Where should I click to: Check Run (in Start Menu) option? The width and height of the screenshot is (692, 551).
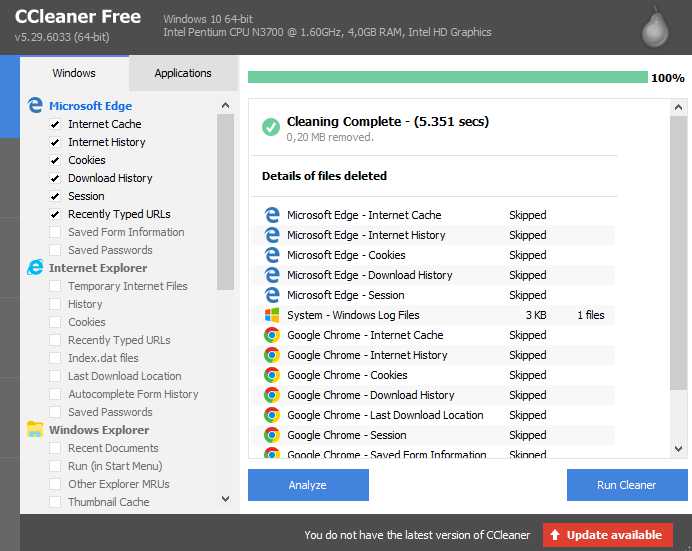55,466
